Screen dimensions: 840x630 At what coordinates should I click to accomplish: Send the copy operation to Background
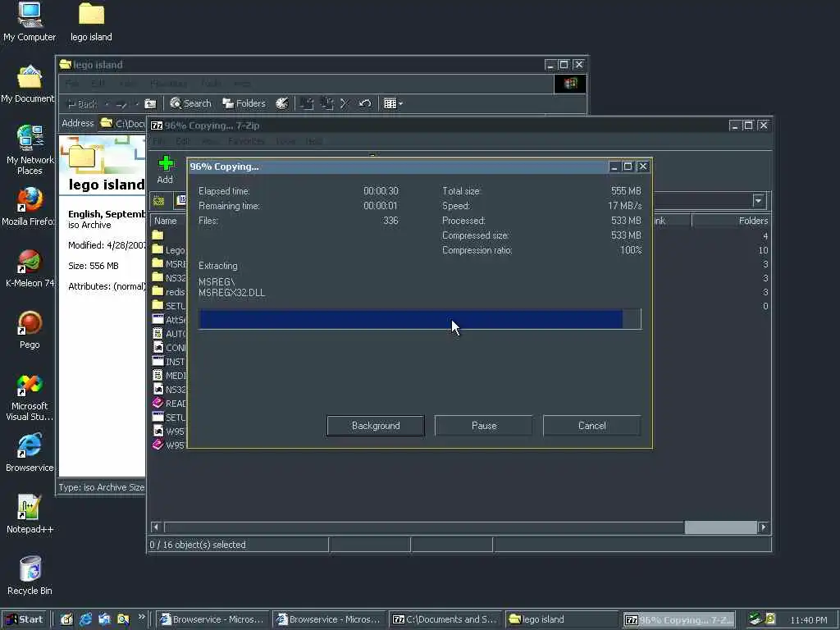(x=376, y=426)
